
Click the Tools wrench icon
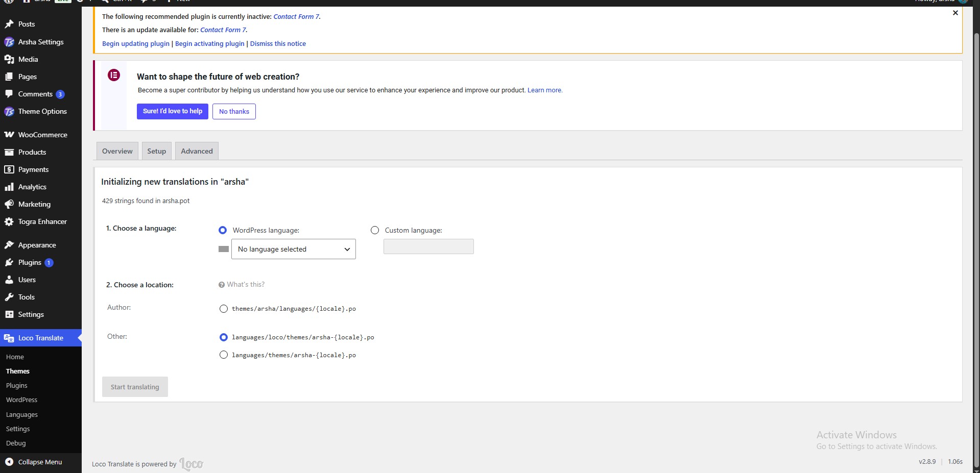pyautogui.click(x=9, y=297)
